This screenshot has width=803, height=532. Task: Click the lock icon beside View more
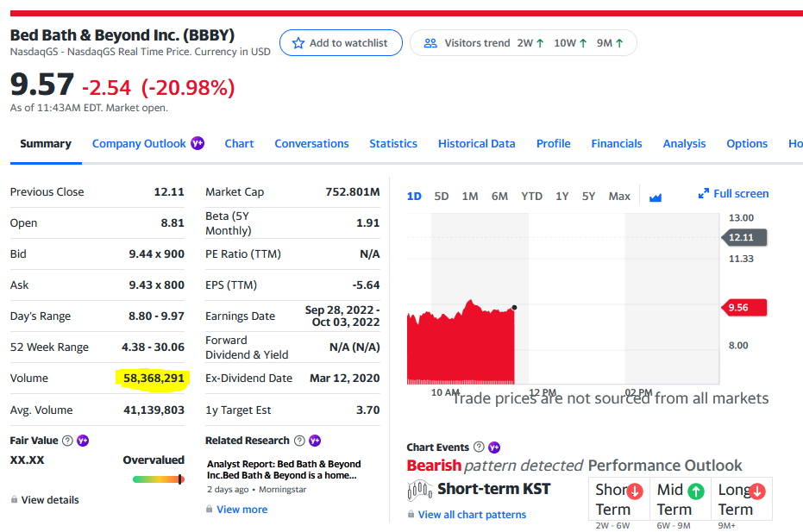tap(209, 509)
